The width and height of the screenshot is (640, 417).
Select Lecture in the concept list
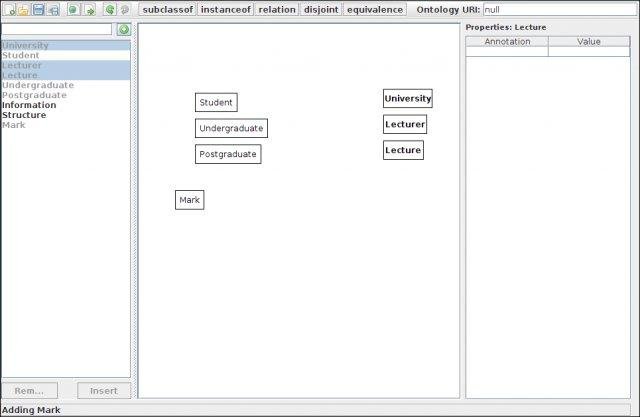pyautogui.click(x=66, y=75)
